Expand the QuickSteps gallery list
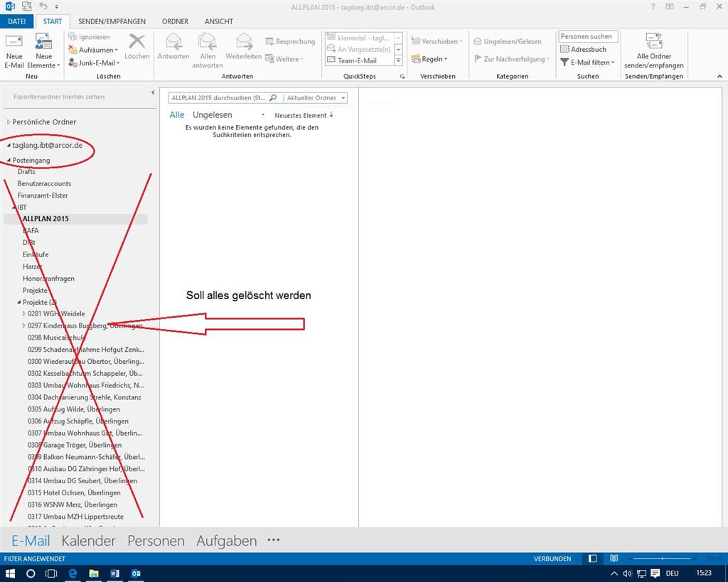Viewport: 728px width, 582px height. pos(398,60)
